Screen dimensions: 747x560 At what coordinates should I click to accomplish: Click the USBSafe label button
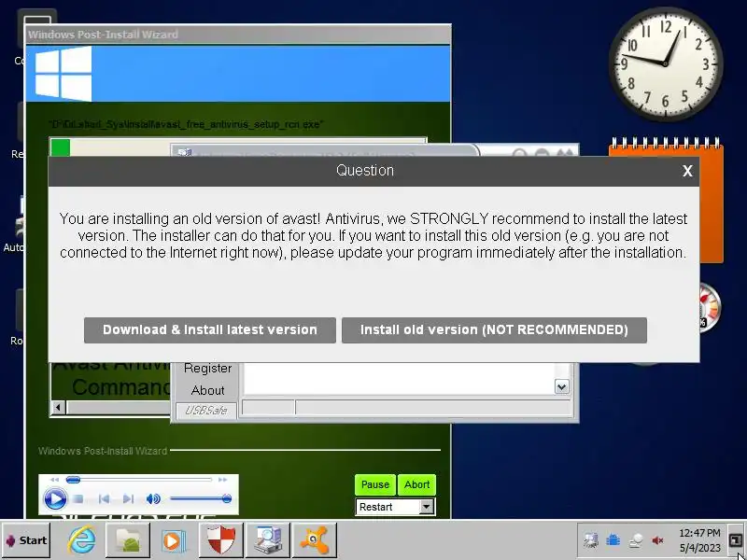205,411
